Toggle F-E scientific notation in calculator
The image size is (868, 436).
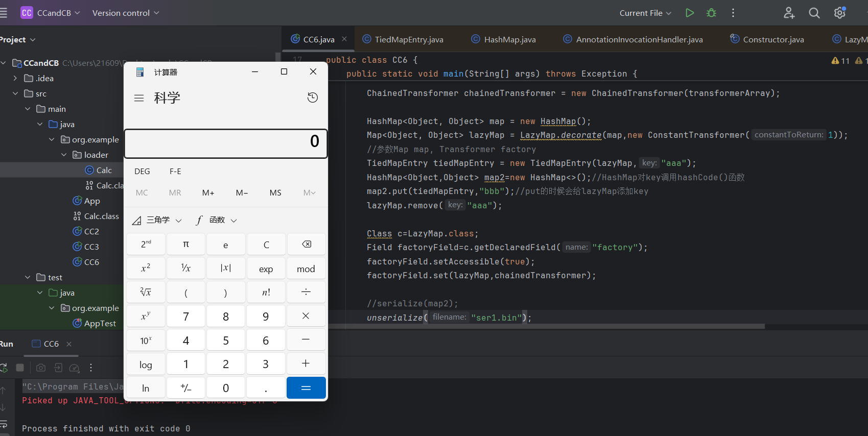point(175,172)
